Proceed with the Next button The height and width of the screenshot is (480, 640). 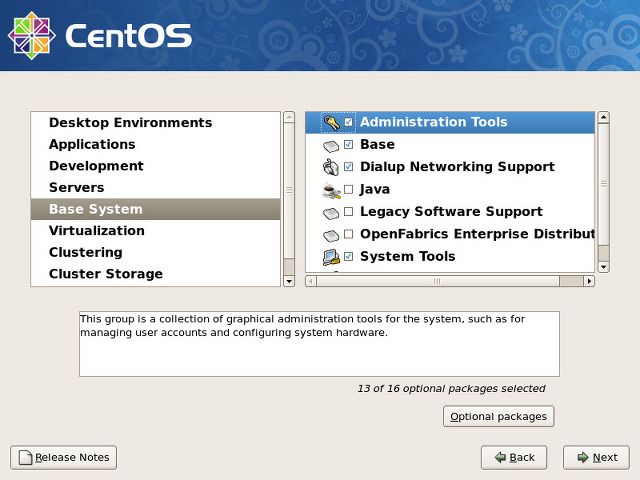(x=596, y=458)
